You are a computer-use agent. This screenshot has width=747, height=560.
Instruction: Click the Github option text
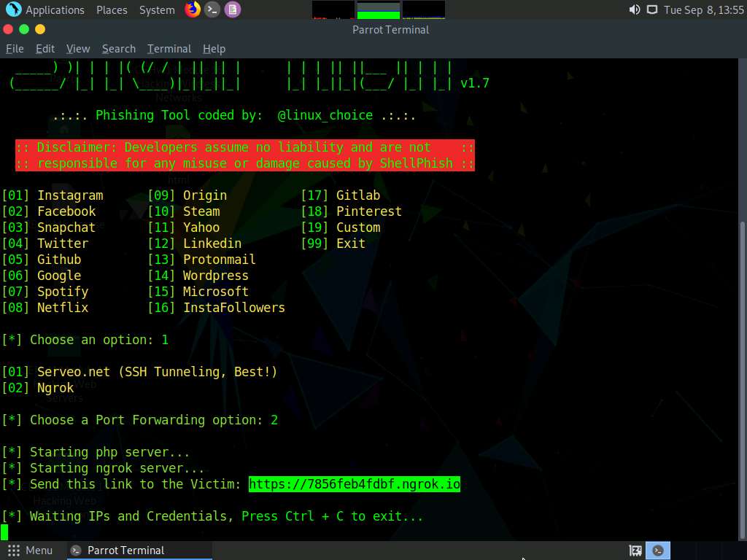pyautogui.click(x=59, y=260)
